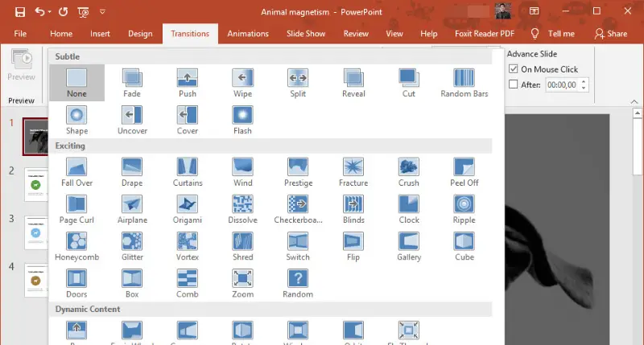
Task: Apply the Flip transition
Action: tap(353, 247)
